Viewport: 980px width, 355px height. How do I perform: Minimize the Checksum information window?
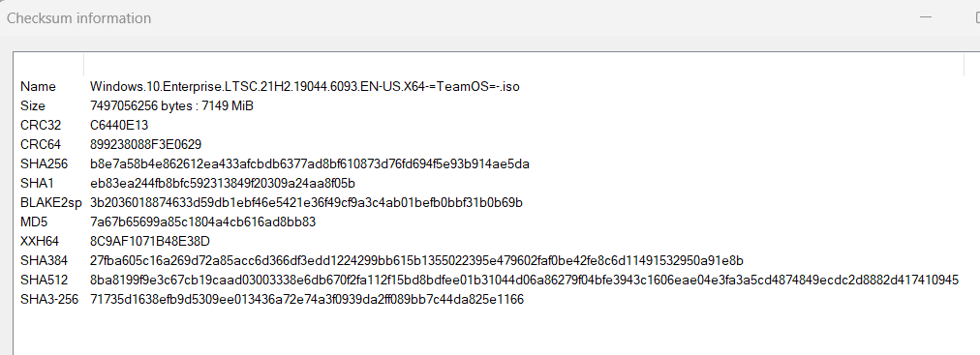(x=926, y=17)
